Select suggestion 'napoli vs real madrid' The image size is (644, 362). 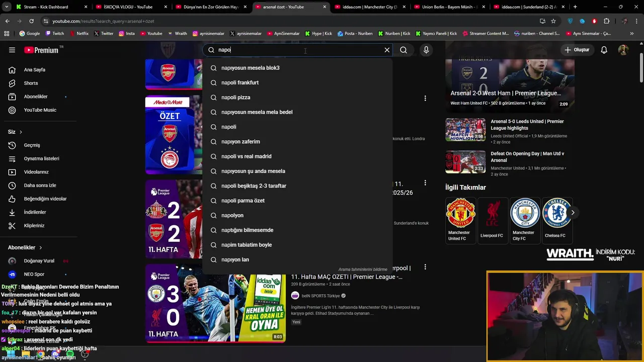click(297, 156)
